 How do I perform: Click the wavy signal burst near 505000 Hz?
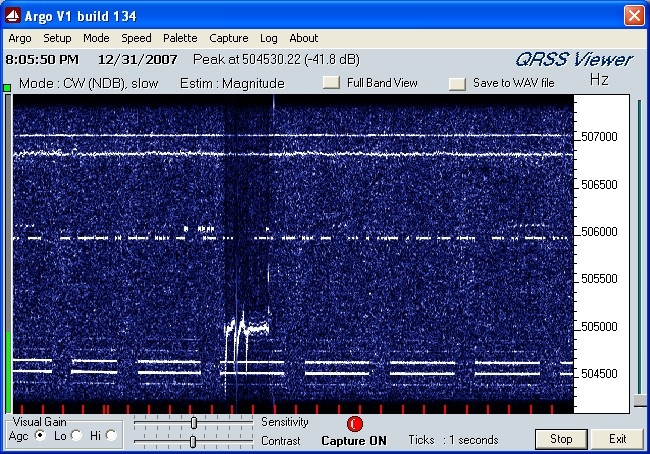[247, 330]
